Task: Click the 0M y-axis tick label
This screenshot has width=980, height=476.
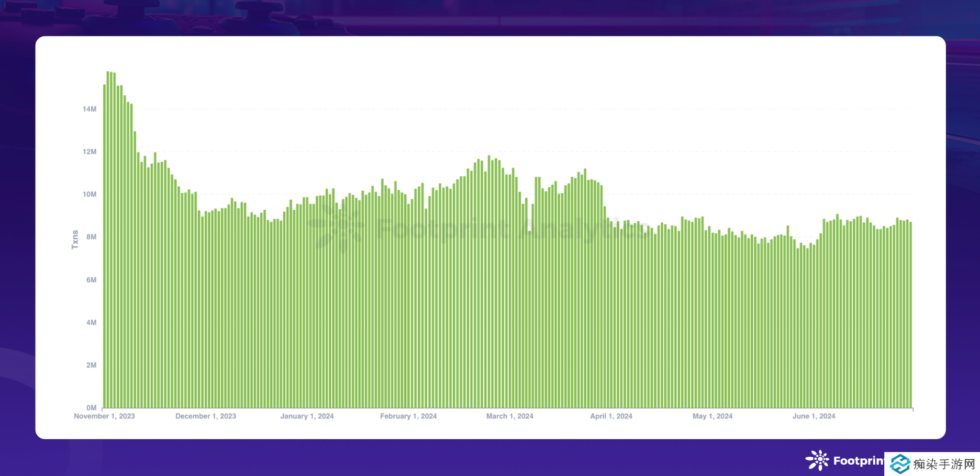Action: pos(91,408)
